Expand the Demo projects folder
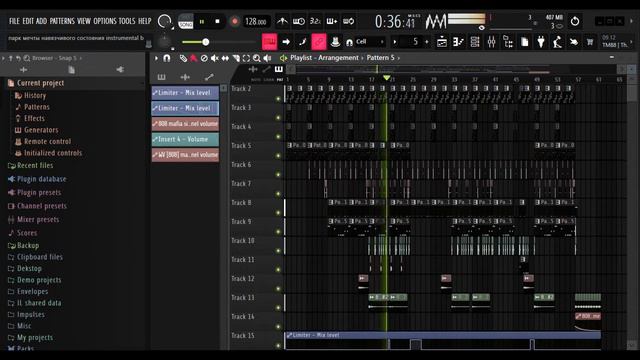The width and height of the screenshot is (640, 360). 34,280
